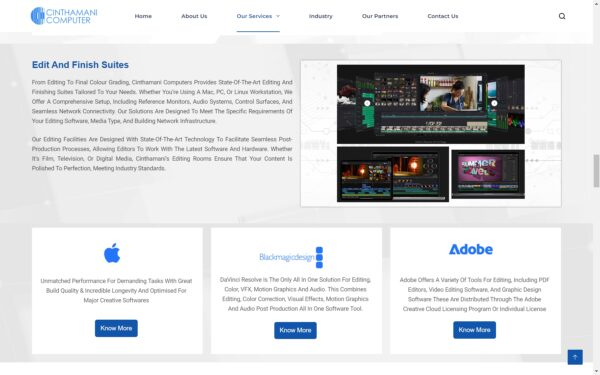Click the back-to-top arrow button
The image size is (600, 375).
pos(575,357)
